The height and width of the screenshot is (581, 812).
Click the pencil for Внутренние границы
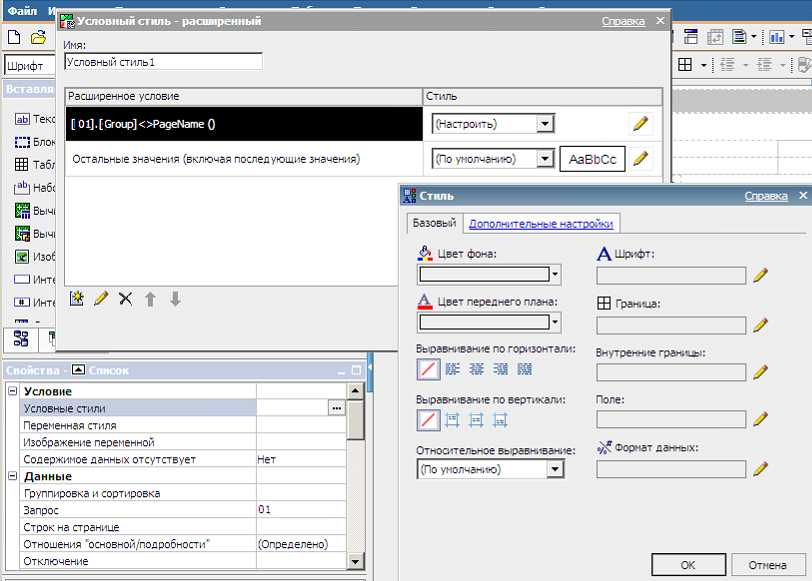[x=761, y=373]
